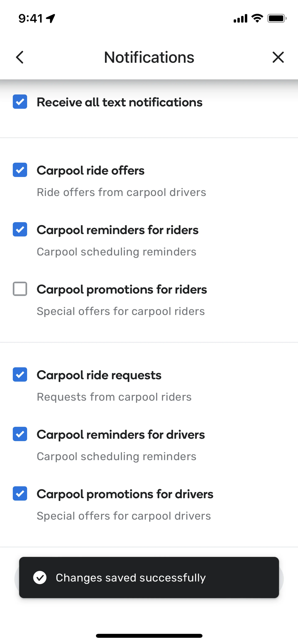Uncheck Carpool reminders for drivers
The image size is (298, 644).
pyautogui.click(x=20, y=434)
